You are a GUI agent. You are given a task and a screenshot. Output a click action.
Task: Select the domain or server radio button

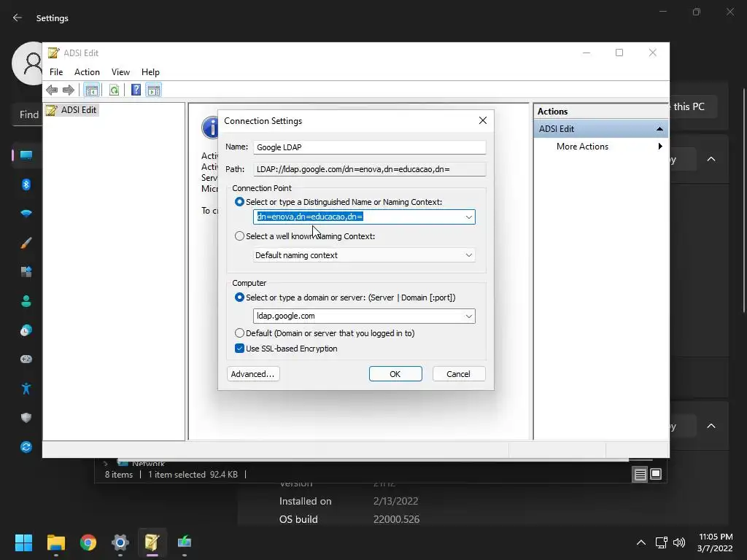(239, 297)
